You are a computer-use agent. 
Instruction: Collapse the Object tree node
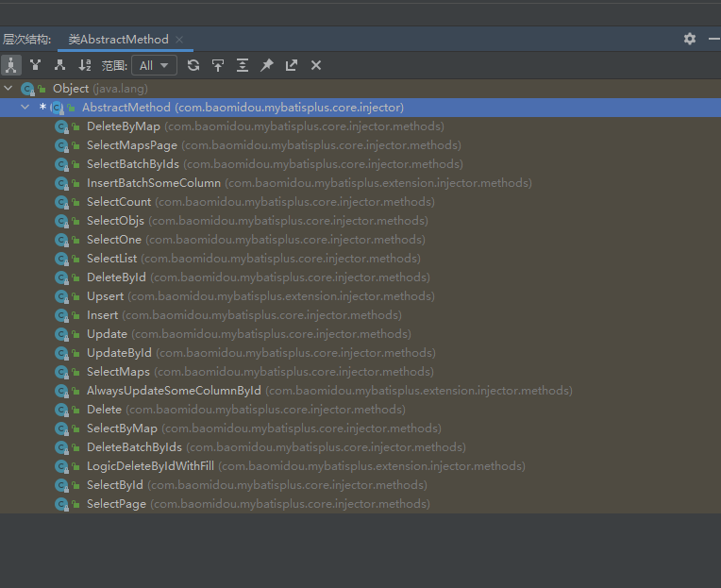(x=8, y=88)
